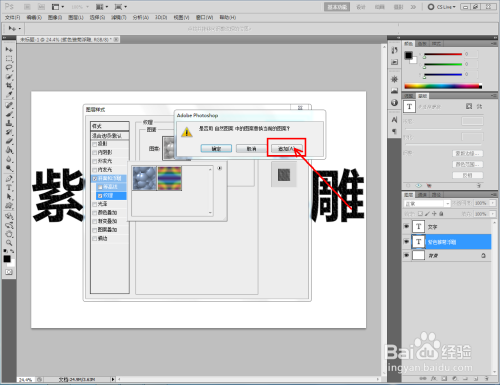
Task: Click the 取消 cancel button in alert
Action: pyautogui.click(x=251, y=149)
